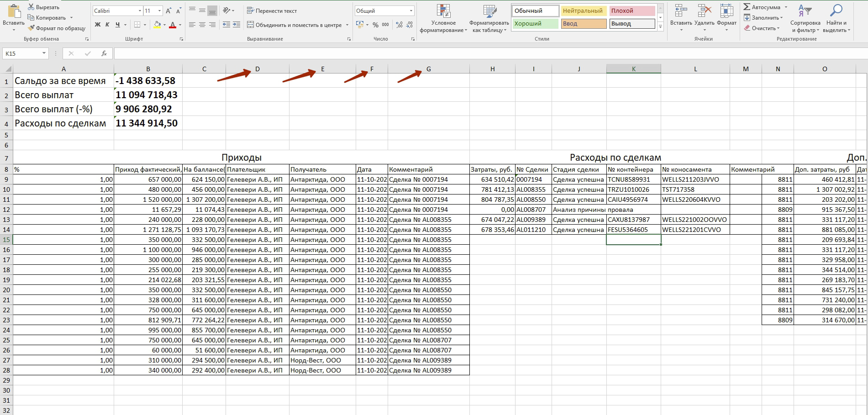This screenshot has width=868, height=415.
Task: Activate the Формат по образцу format painter
Action: coord(56,28)
